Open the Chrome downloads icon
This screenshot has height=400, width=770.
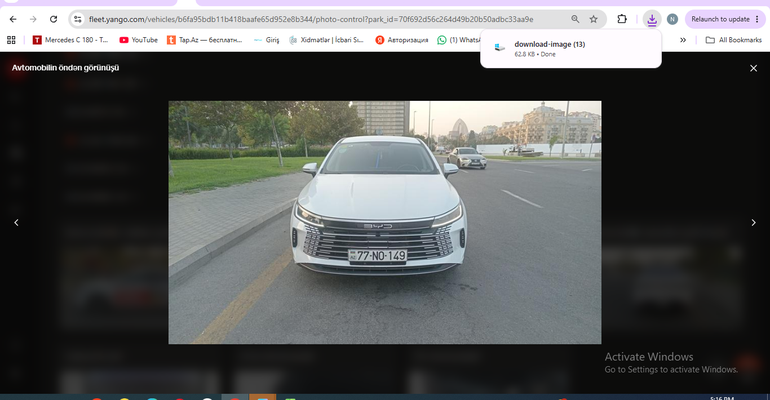point(652,19)
